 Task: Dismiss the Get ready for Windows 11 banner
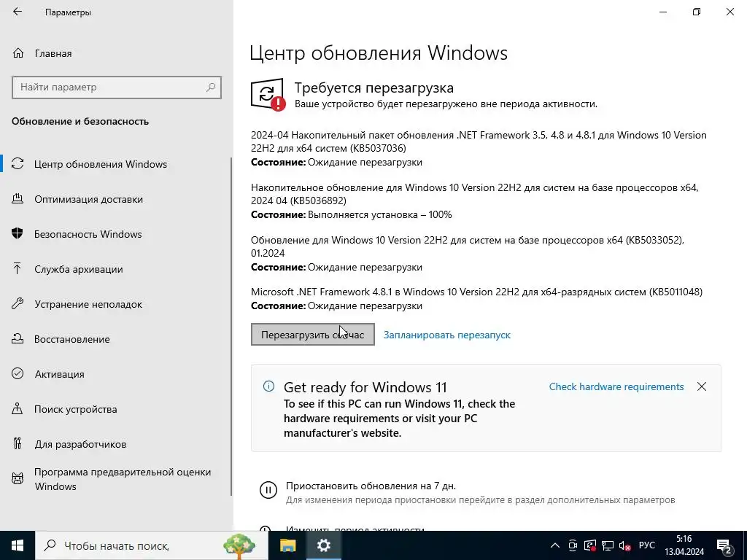click(x=702, y=386)
